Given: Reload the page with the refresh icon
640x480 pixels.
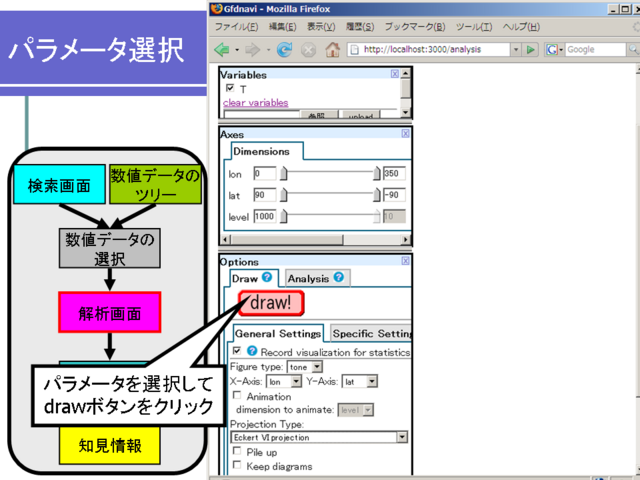Looking at the screenshot, I should [284, 50].
